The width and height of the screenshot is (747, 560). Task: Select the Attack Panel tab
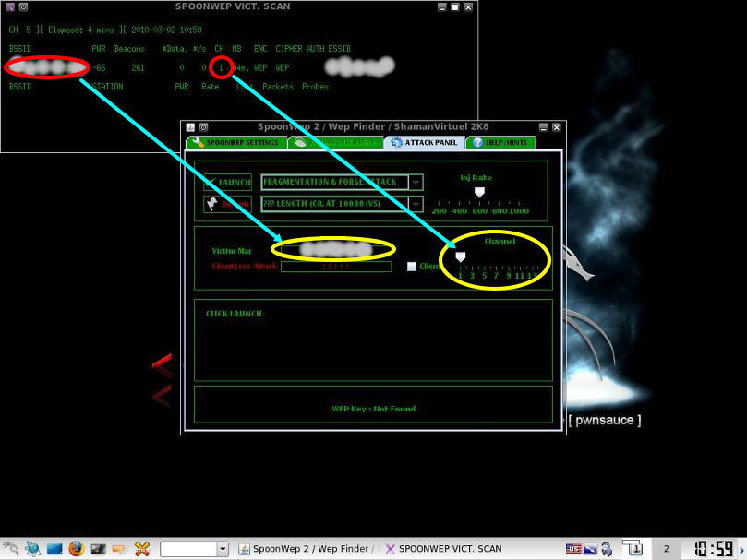point(424,142)
